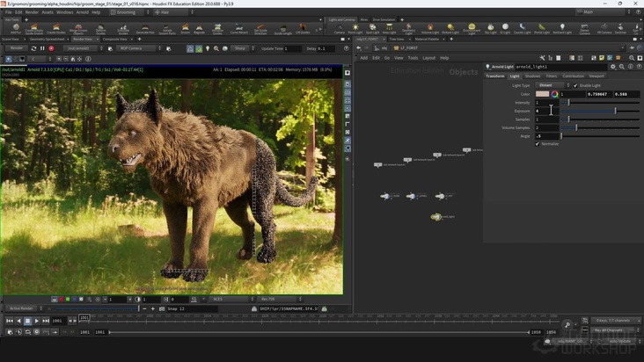The image size is (644, 362).
Task: Click the Render button
Action: [17, 48]
